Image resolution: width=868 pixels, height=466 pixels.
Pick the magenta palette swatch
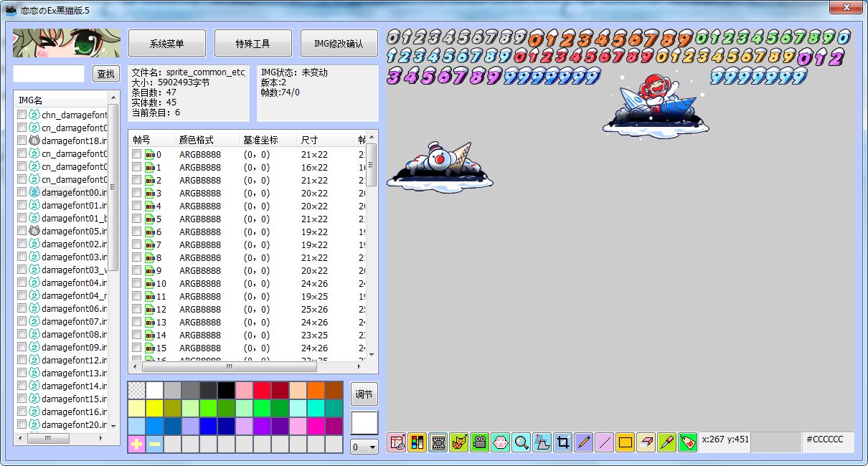316,427
